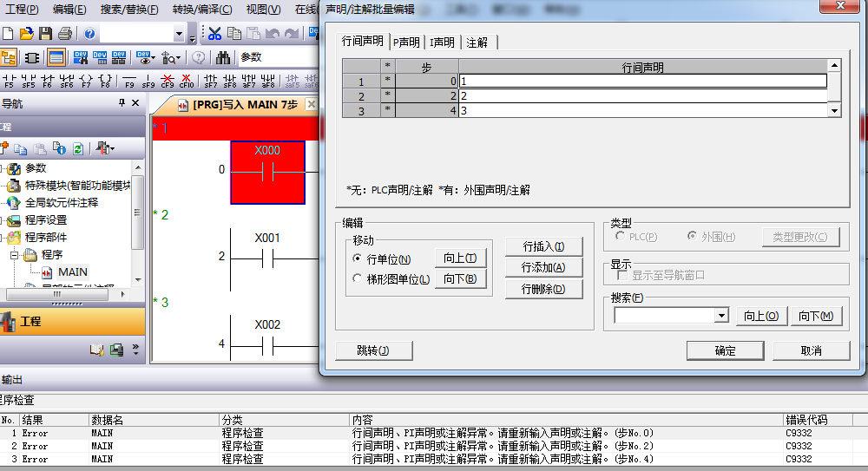
Task: Insert horizontal line with the F9 icon
Action: point(129,82)
